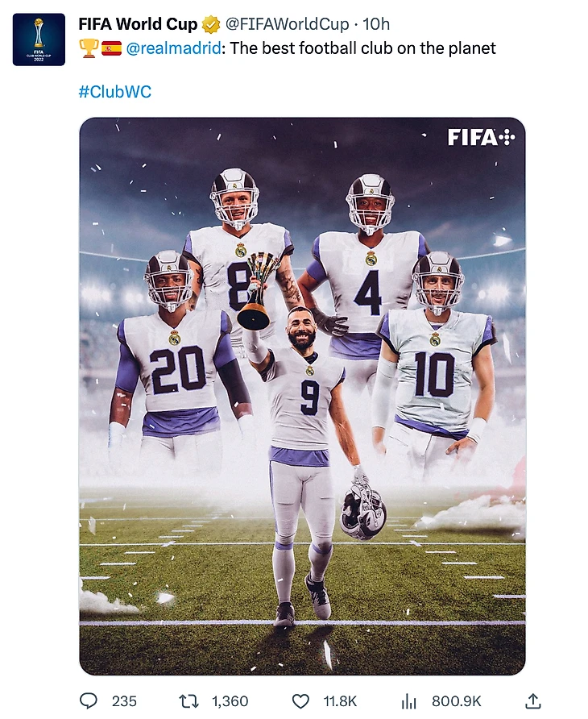This screenshot has width=588, height=719.
Task: Click the share upload icon
Action: point(532,700)
